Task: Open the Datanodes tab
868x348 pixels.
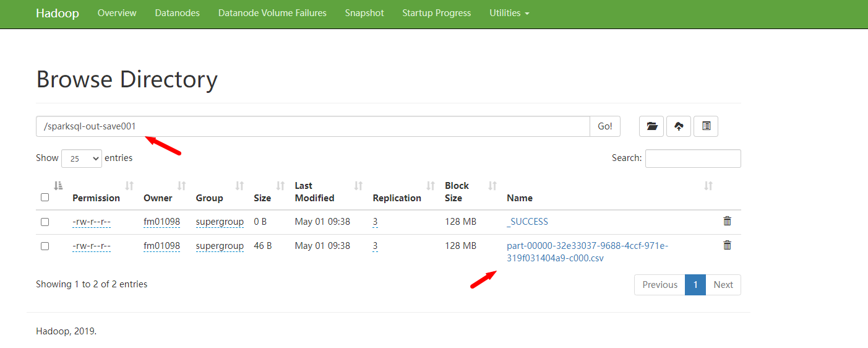Action: [178, 13]
